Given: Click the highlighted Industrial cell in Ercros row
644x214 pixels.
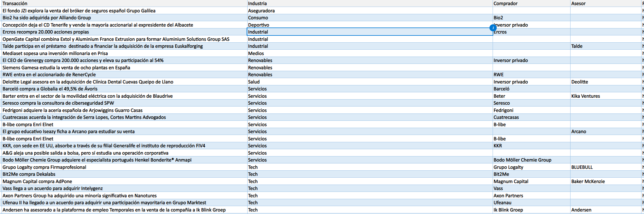Looking at the screenshot, I should (x=370, y=32).
